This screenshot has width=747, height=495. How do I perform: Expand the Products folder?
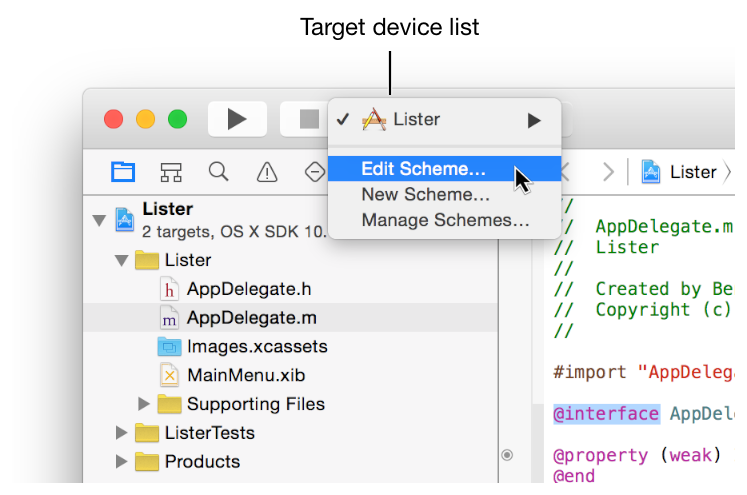pos(121,461)
